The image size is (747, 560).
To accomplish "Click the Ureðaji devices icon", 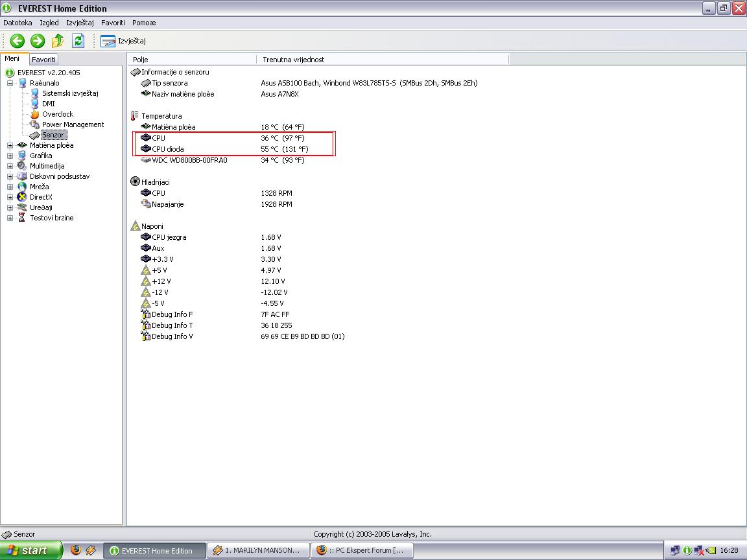I will 22,207.
